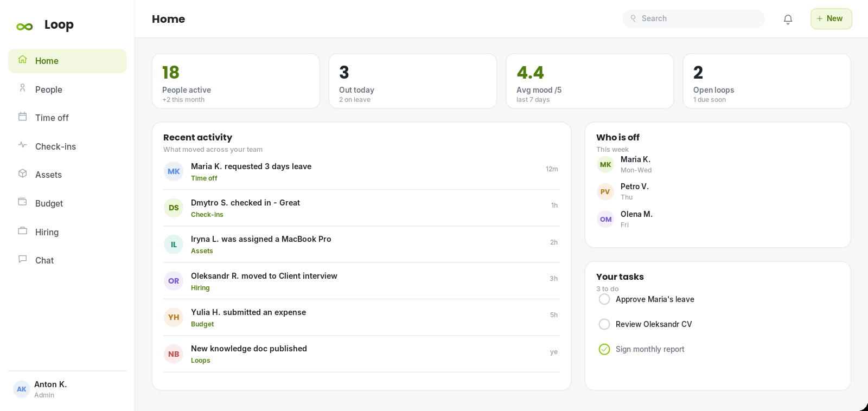Open Check-ins tag under Dmytro's activity
This screenshot has width=868, height=411.
click(207, 215)
